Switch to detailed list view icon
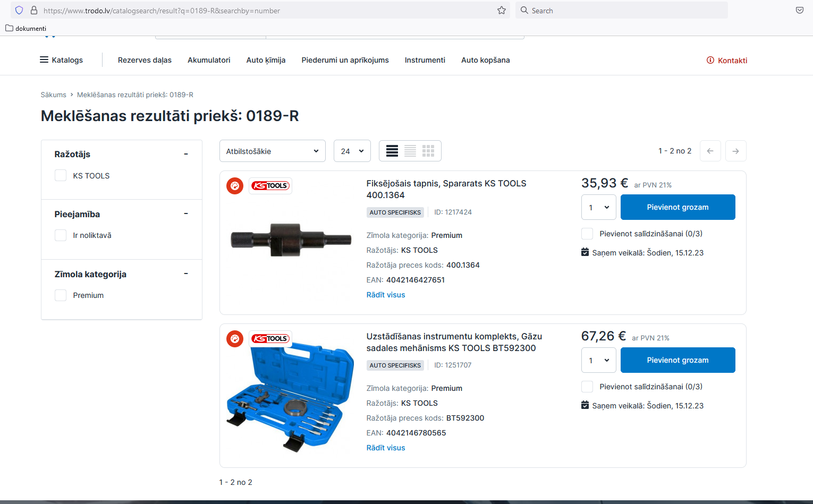This screenshot has width=813, height=504. tap(392, 151)
